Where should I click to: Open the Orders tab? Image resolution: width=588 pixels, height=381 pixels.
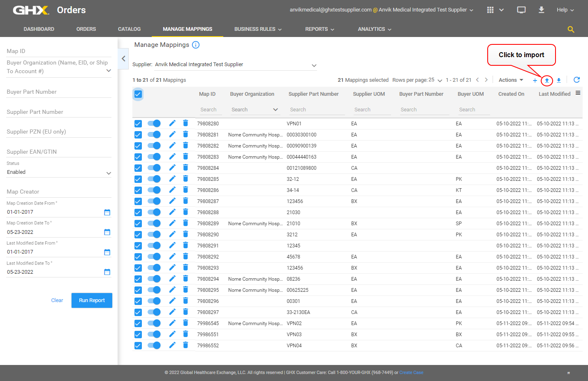coord(86,29)
